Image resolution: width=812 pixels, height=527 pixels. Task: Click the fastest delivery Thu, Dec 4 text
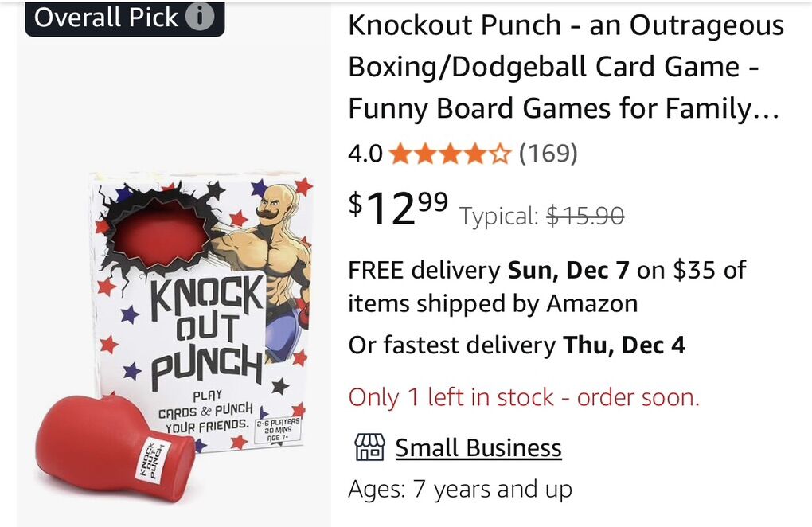(x=517, y=345)
